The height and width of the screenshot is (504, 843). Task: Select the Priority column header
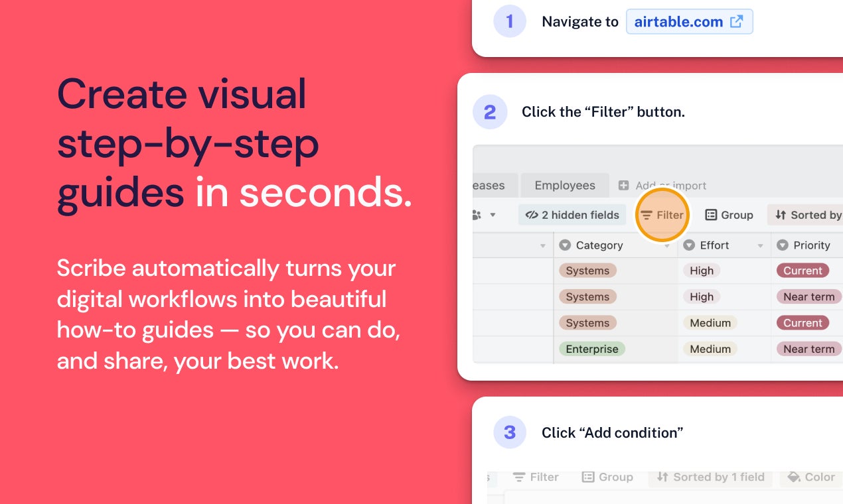click(807, 245)
